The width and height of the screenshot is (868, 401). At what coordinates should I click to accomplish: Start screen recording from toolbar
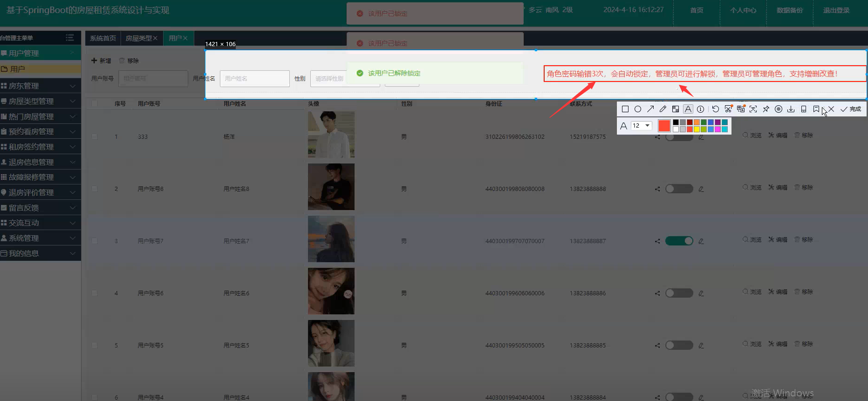779,109
